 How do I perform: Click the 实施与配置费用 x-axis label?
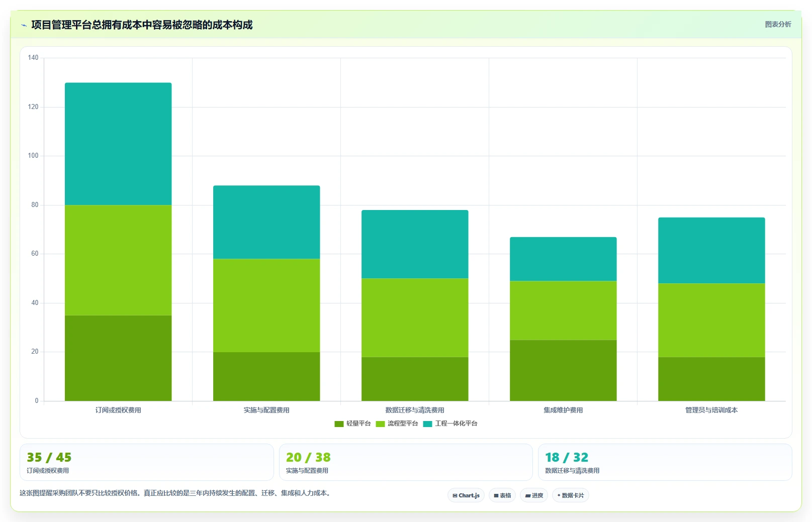[266, 410]
